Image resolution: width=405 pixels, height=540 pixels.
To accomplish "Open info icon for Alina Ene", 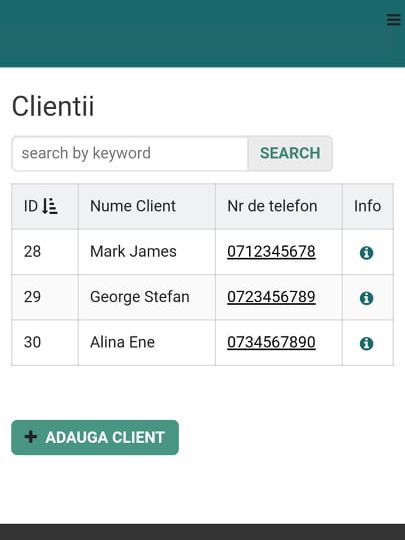I will coord(366,343).
